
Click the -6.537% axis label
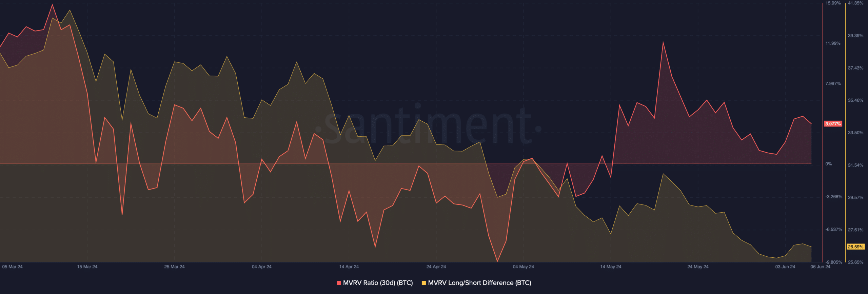point(834,230)
